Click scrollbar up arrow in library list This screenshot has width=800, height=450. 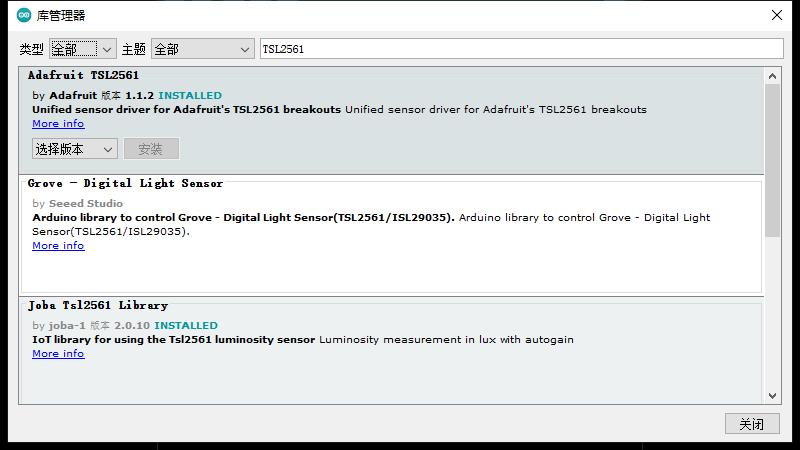tap(772, 75)
